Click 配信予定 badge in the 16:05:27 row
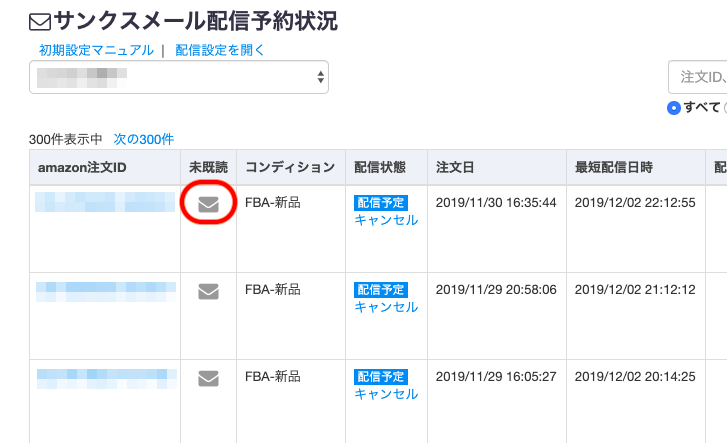Screen dimensions: 727x443 pos(381,377)
